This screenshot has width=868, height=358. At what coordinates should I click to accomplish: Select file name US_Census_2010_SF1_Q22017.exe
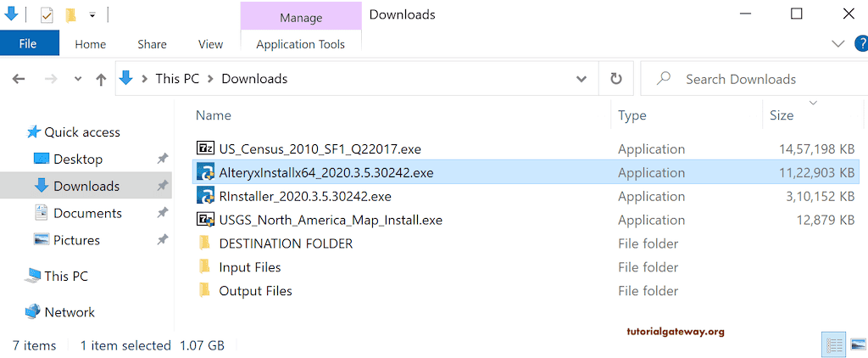(x=320, y=149)
